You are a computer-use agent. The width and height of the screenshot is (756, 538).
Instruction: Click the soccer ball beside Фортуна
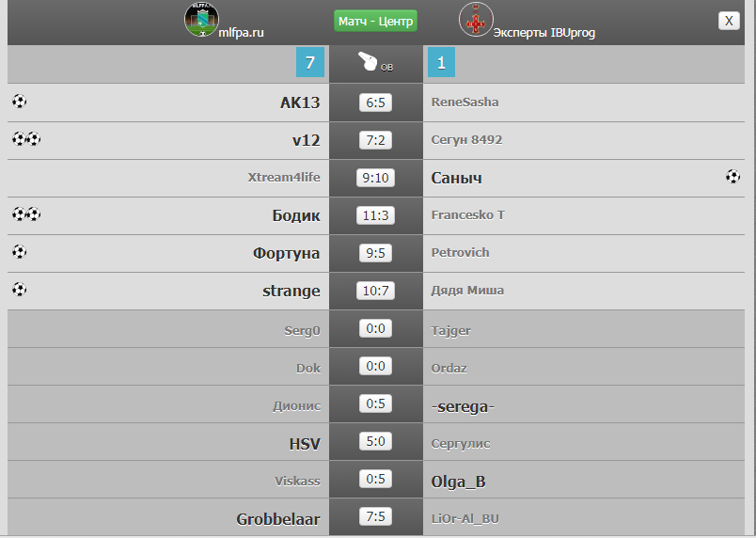20,252
